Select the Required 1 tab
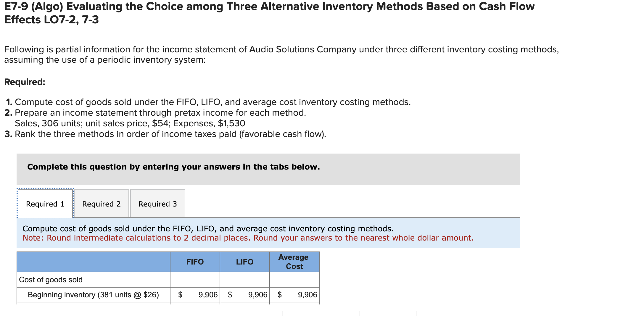The height and width of the screenshot is (316, 644). point(45,204)
